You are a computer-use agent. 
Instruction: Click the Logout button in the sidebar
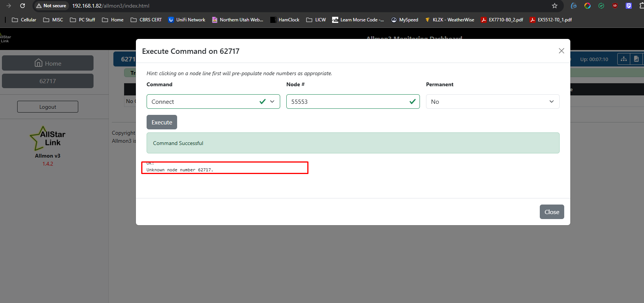pyautogui.click(x=48, y=107)
